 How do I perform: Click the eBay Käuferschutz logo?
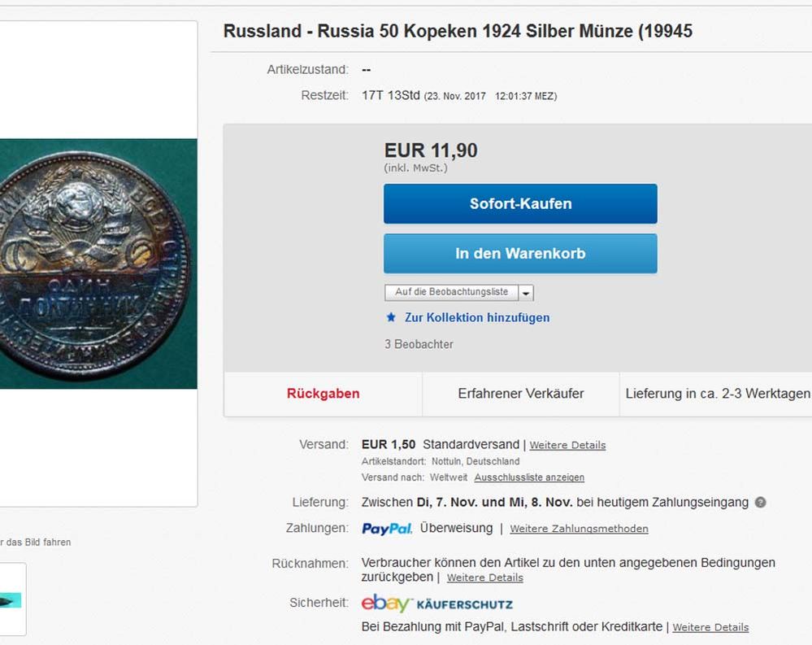[x=437, y=604]
